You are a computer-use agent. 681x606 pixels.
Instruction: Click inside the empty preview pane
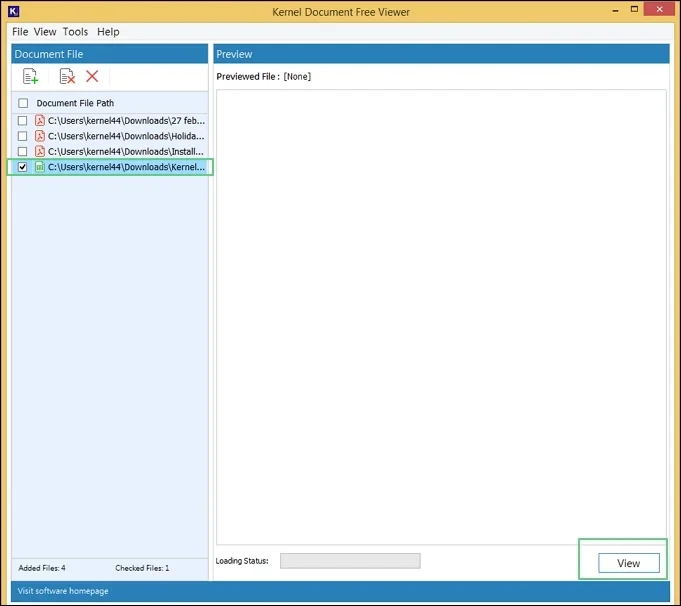point(441,317)
